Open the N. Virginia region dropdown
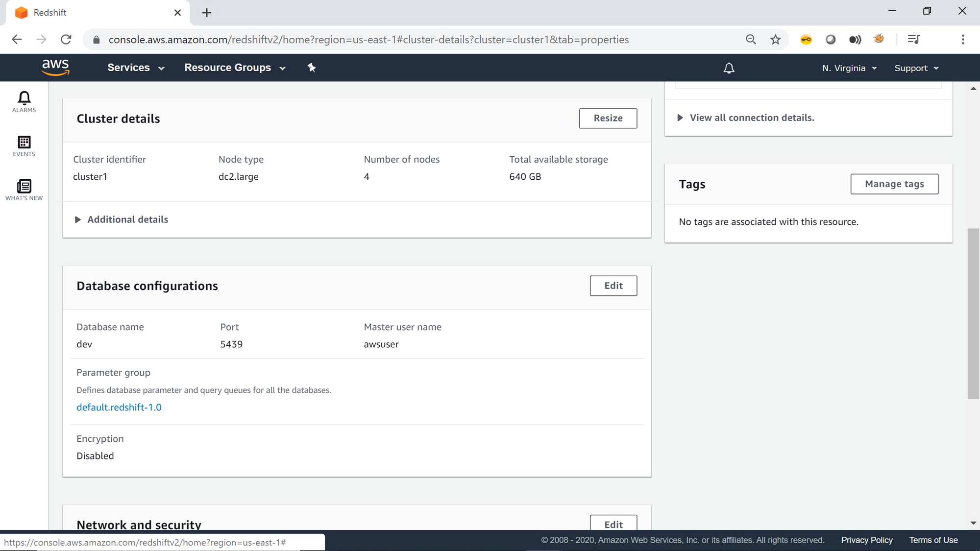The image size is (980, 551). pos(849,68)
